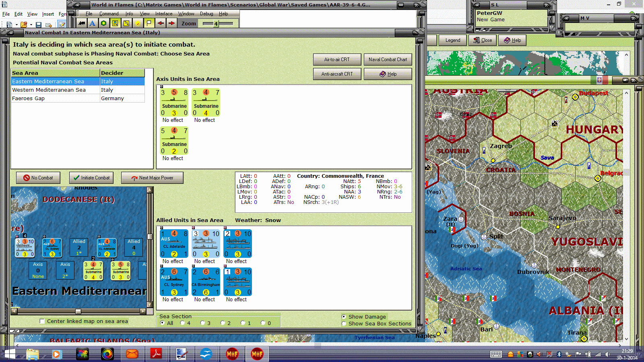644x362 pixels.
Task: Click the edit document pencil icon
Action: (62, 25)
